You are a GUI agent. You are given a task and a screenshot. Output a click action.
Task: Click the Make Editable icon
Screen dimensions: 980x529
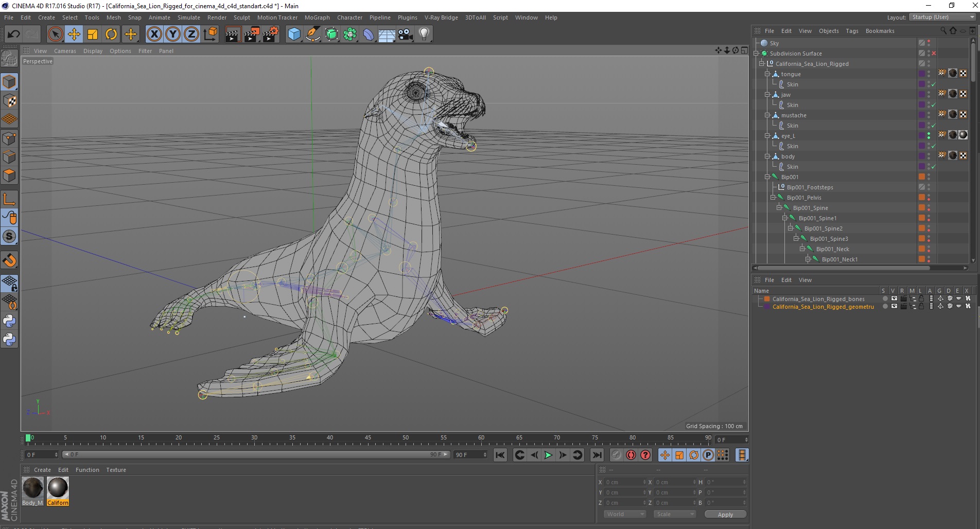(9, 58)
